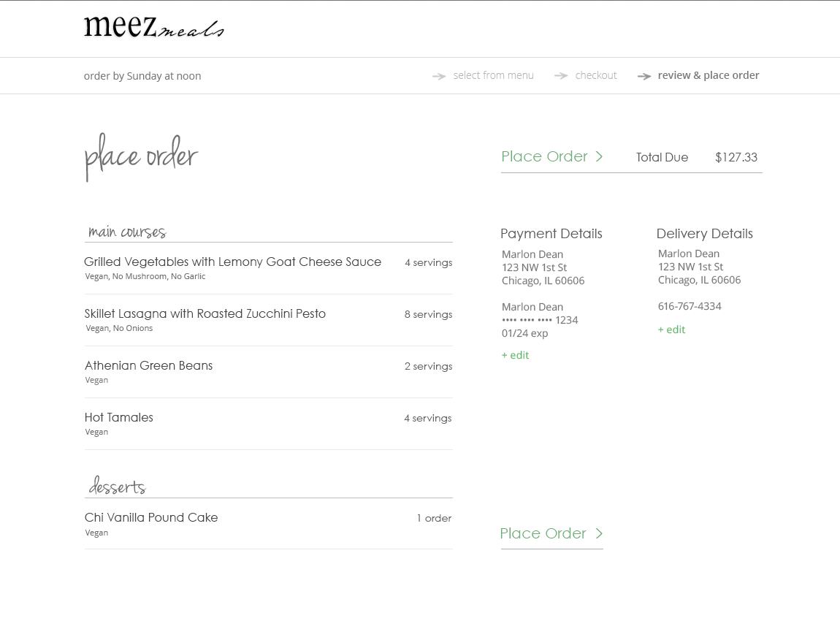Click arrow icon before checkout step
This screenshot has width=840, height=621.
point(561,76)
